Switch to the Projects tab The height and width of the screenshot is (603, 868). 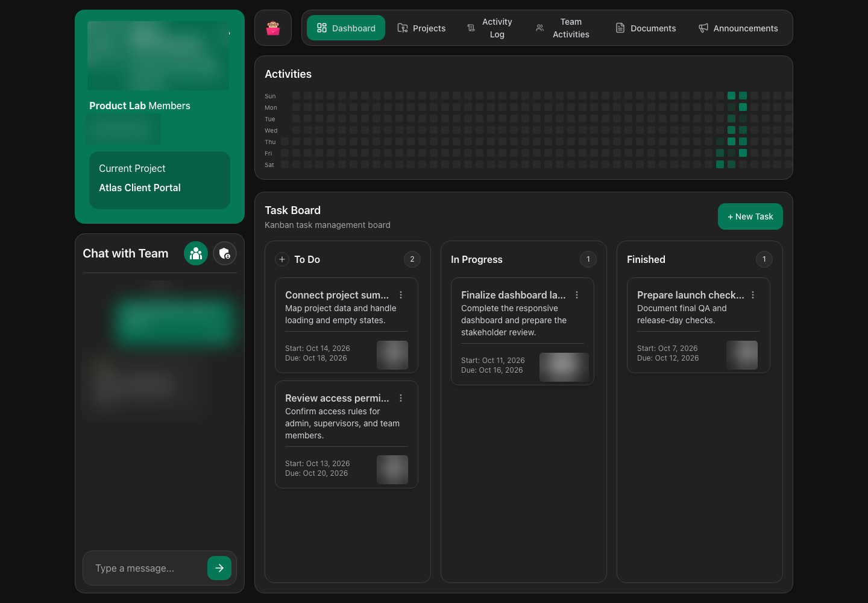pos(421,28)
